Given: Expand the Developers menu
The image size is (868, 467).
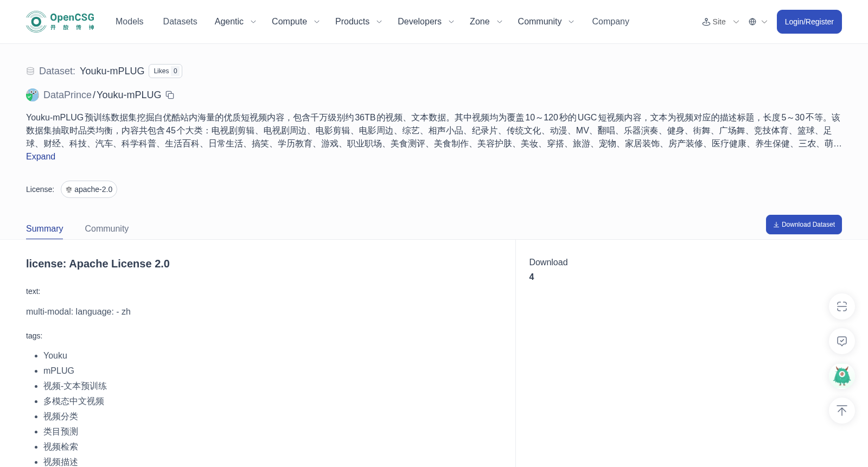Looking at the screenshot, I should (426, 22).
